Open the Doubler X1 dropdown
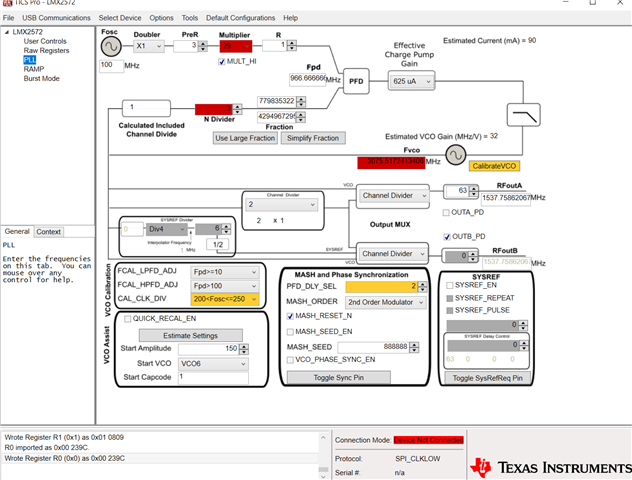Screen dimensions: 632x480 click(x=149, y=46)
